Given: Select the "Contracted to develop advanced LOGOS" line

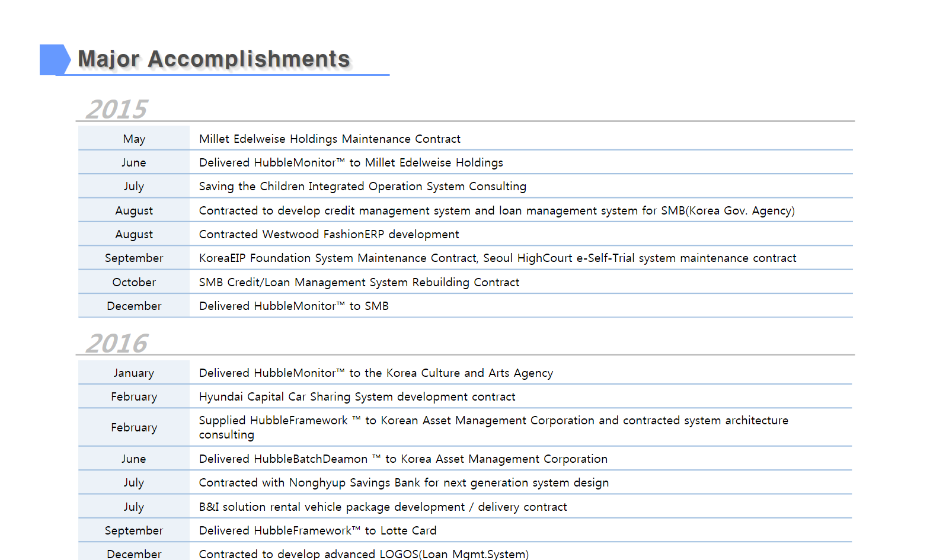Looking at the screenshot, I should [x=364, y=553].
